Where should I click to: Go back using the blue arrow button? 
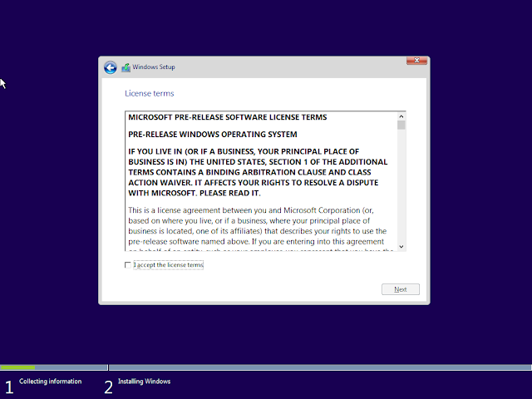pos(111,67)
